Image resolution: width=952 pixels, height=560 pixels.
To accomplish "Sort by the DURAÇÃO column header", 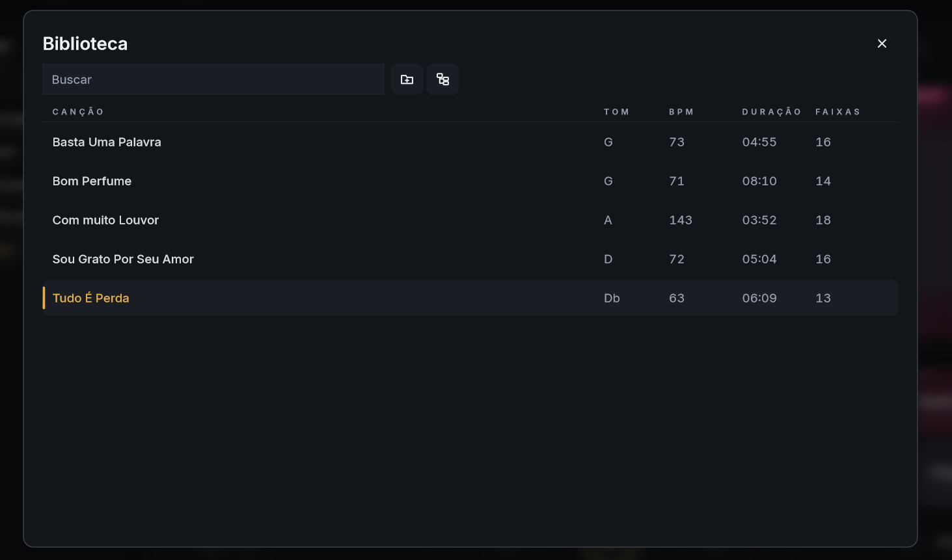I will (x=772, y=112).
